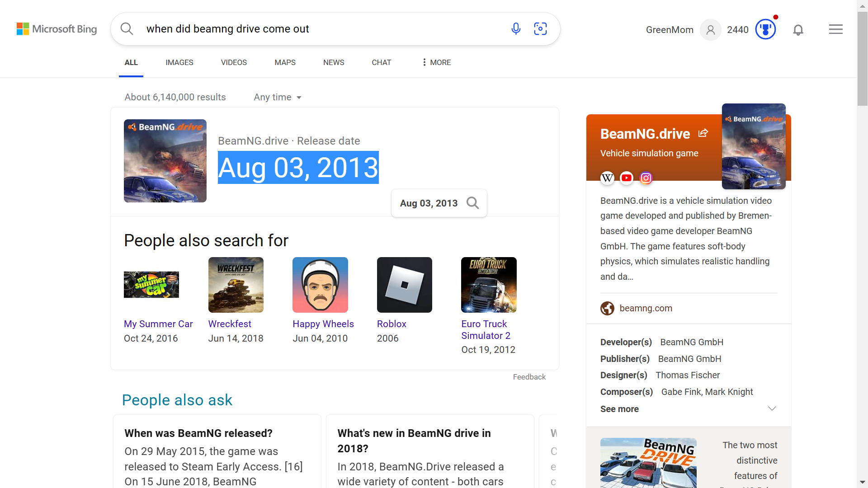868x488 pixels.
Task: Click the share icon beside BeamNG.drive title
Action: tap(703, 133)
